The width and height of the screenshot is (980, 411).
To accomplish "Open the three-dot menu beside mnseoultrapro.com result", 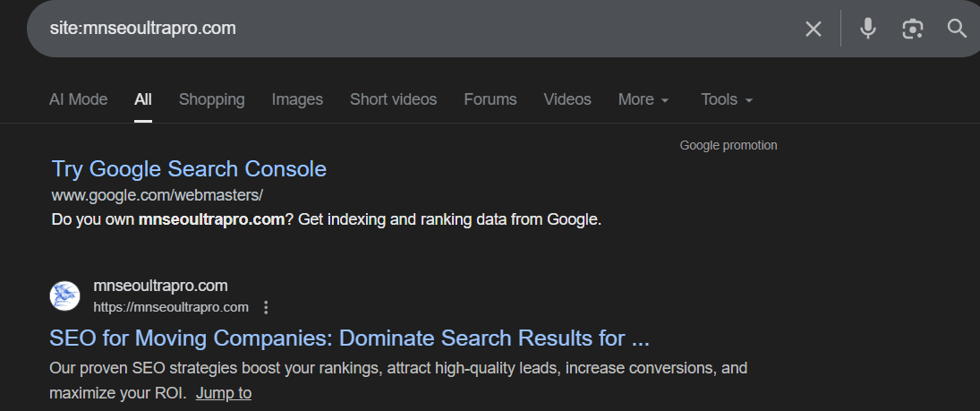I will pyautogui.click(x=266, y=307).
